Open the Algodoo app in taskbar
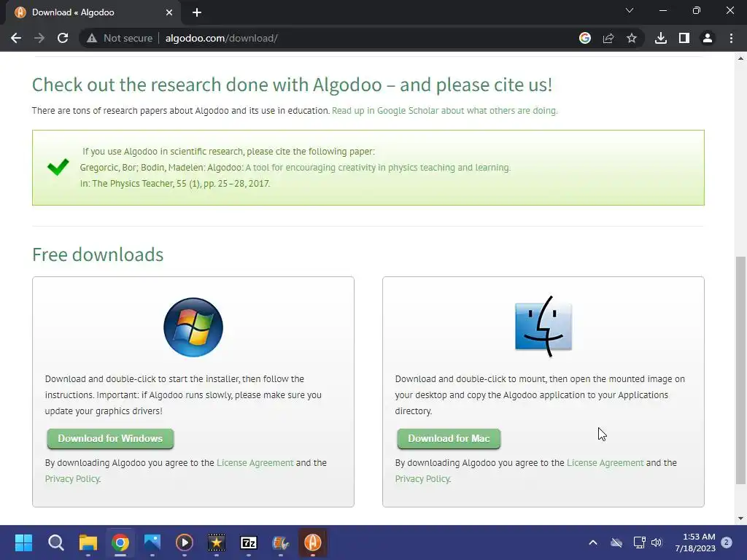This screenshot has width=747, height=560. click(312, 542)
